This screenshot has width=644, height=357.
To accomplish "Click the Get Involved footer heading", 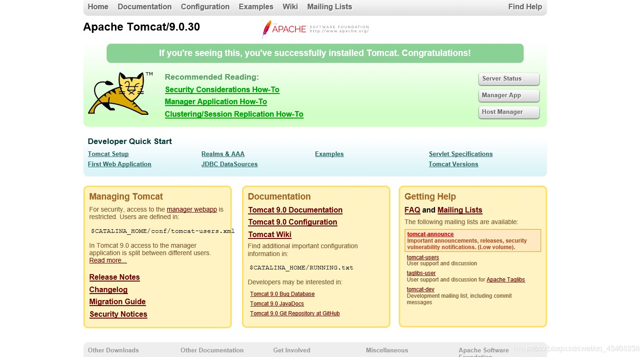I will [292, 350].
